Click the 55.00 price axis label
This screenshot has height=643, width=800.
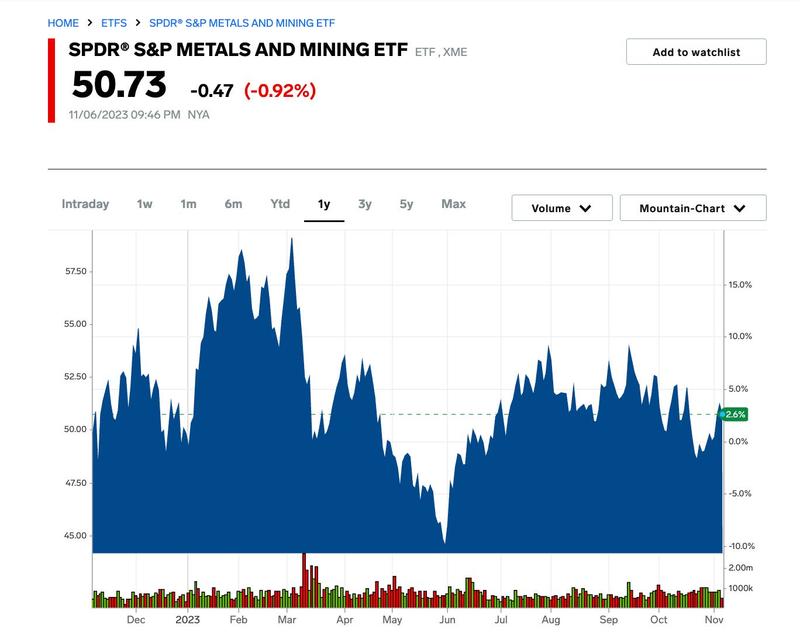(76, 324)
